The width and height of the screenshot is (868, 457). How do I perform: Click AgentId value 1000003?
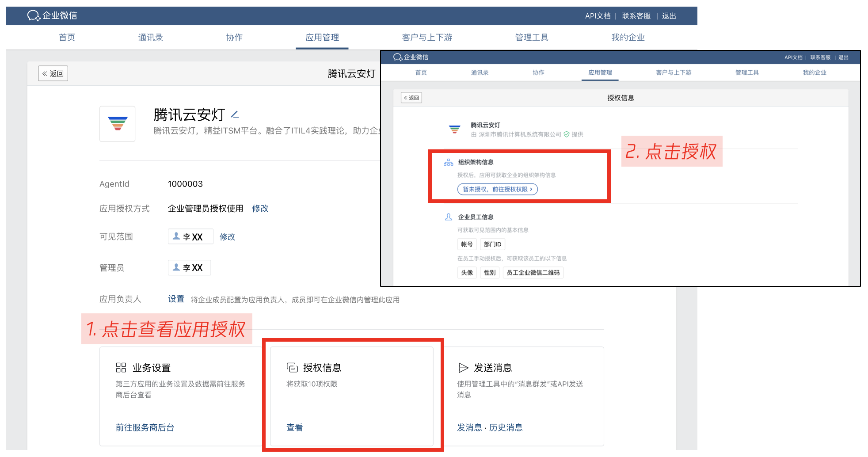click(x=185, y=184)
